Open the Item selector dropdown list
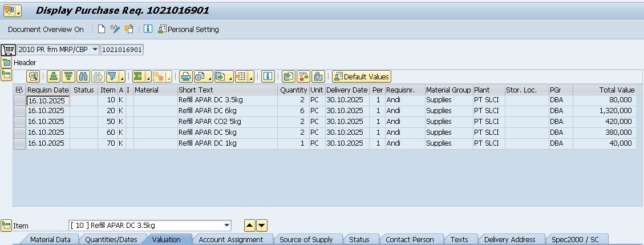The width and height of the screenshot is (644, 245). point(227,226)
